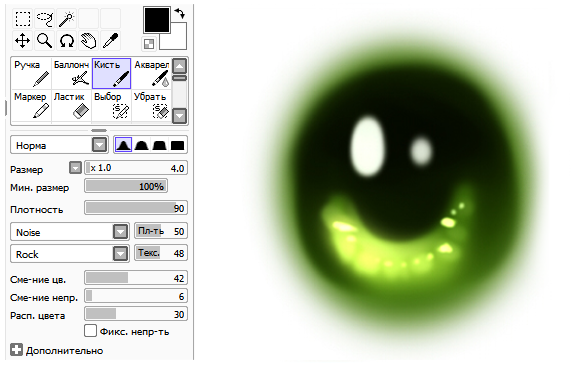The image size is (574, 365).
Task: Select the hard flat brush edge shape
Action: 177,145
